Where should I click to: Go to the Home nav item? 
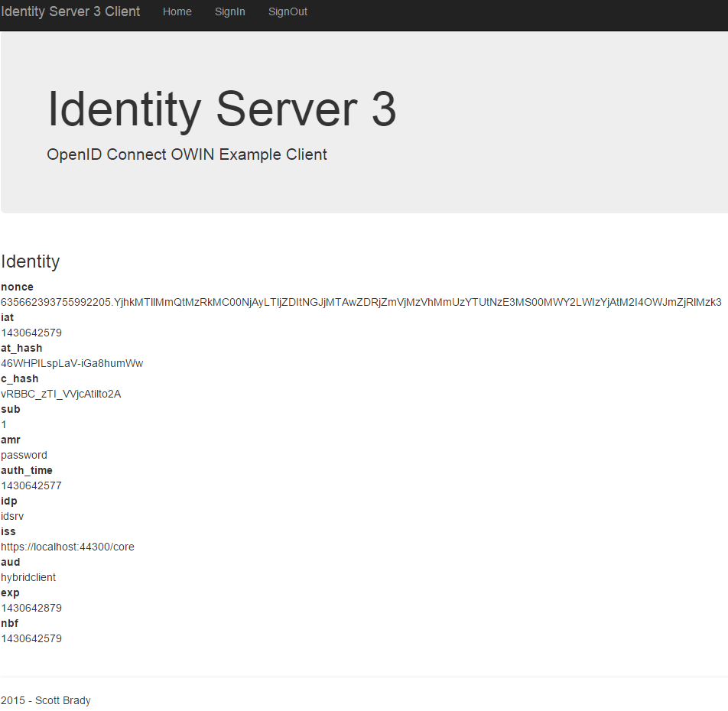point(177,12)
